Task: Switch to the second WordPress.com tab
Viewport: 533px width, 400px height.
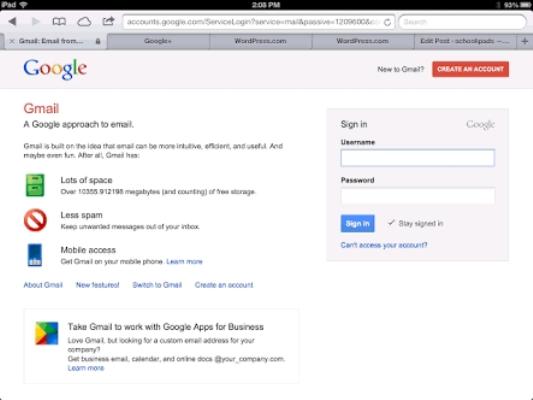Action: (362, 41)
